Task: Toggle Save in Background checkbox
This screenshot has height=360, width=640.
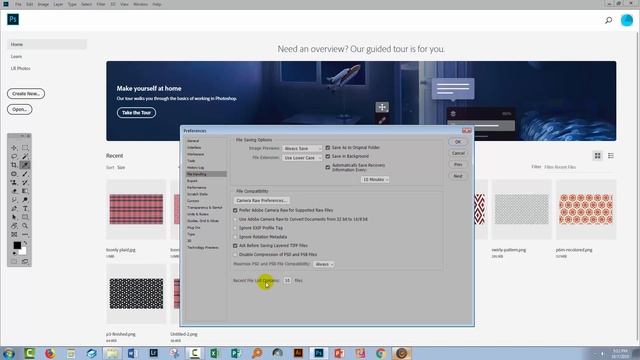Action: tap(327, 156)
